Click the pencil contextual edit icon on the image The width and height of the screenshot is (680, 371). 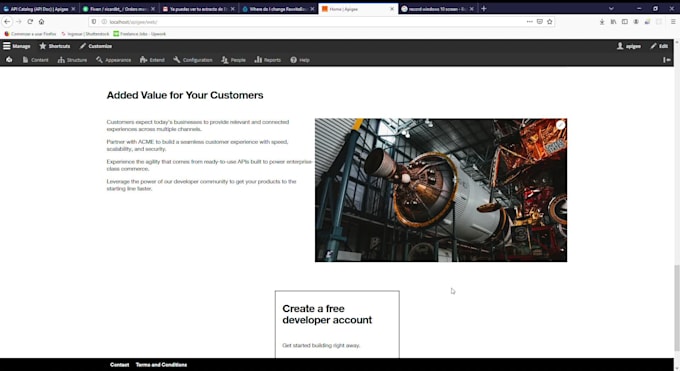[560, 125]
